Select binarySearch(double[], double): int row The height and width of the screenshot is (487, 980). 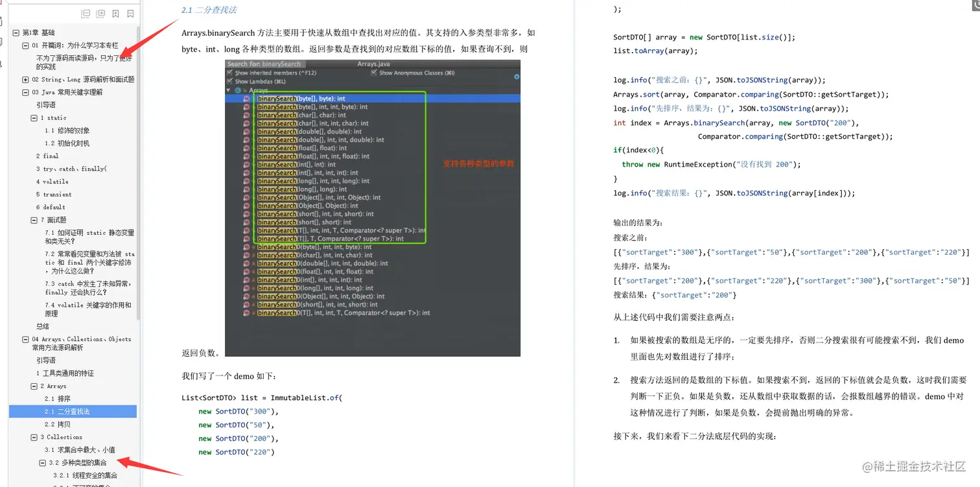[x=309, y=132]
